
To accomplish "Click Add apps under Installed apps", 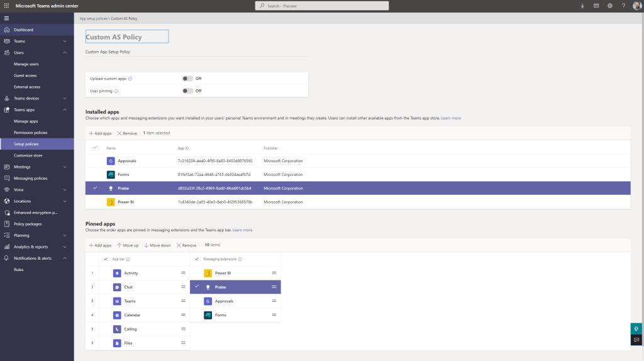I will pos(100,133).
